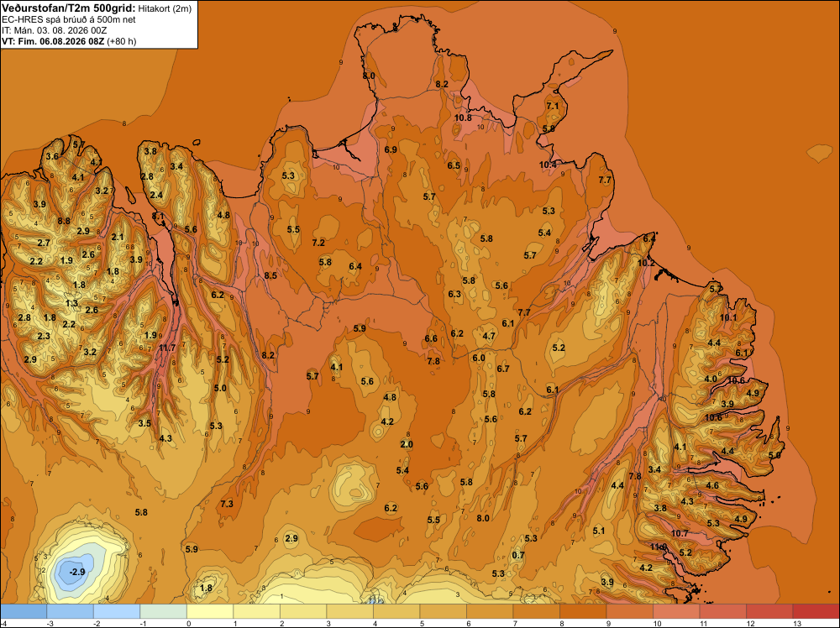840x628 pixels.
Task: Click the 11.0 temperature value
Action: click(659, 547)
